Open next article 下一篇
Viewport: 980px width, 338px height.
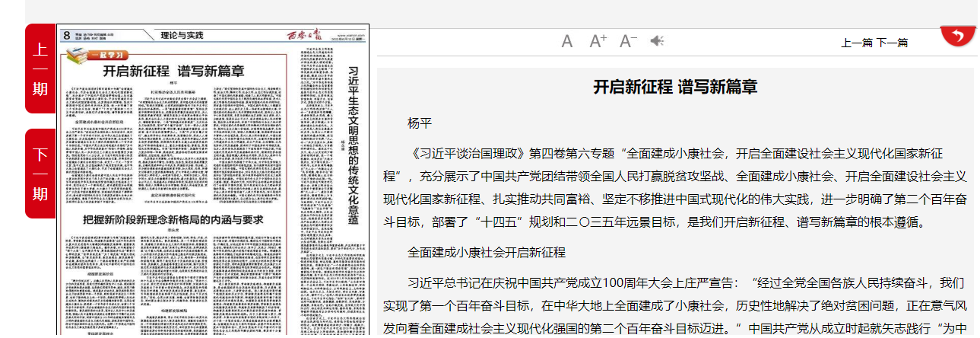point(892,43)
